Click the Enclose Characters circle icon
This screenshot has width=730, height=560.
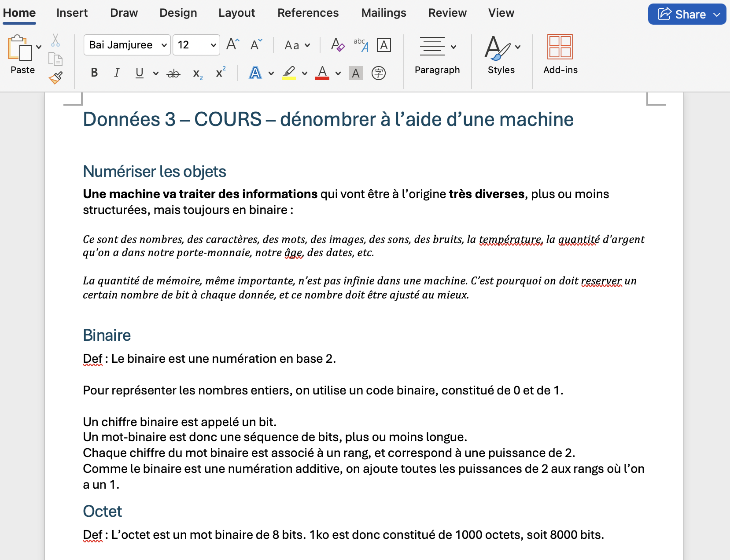click(378, 73)
